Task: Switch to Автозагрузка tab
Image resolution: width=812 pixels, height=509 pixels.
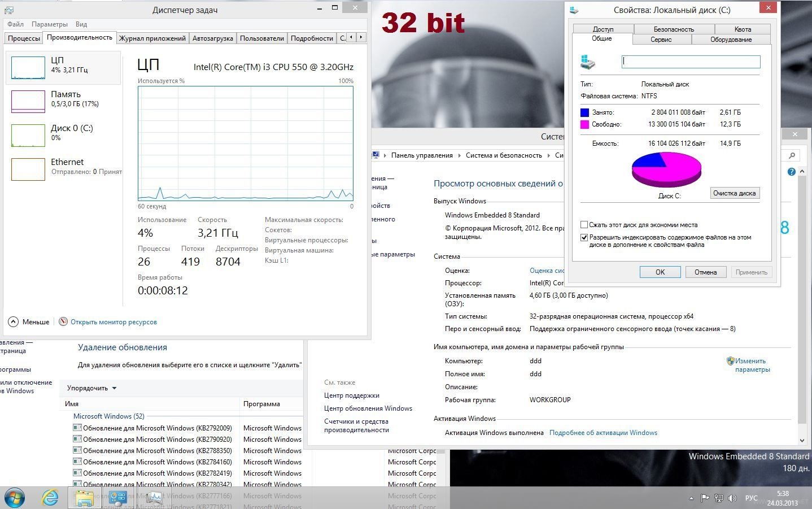Action: point(213,38)
